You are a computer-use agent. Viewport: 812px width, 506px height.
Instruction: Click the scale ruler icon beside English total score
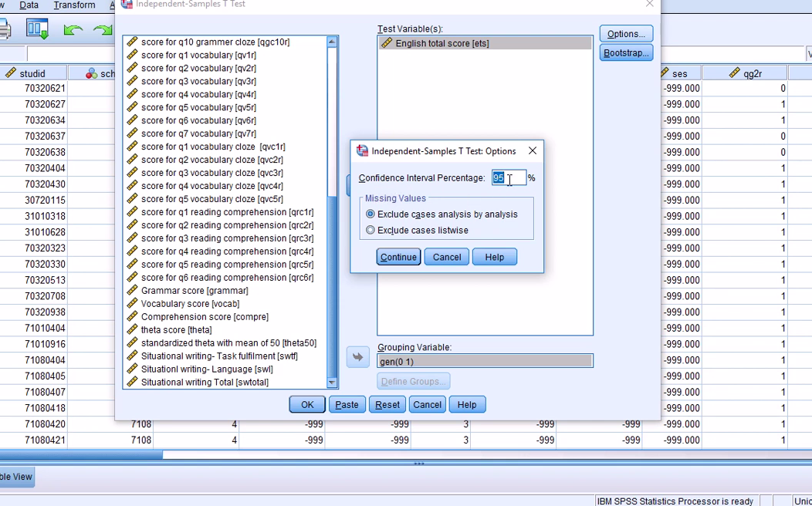tap(385, 42)
